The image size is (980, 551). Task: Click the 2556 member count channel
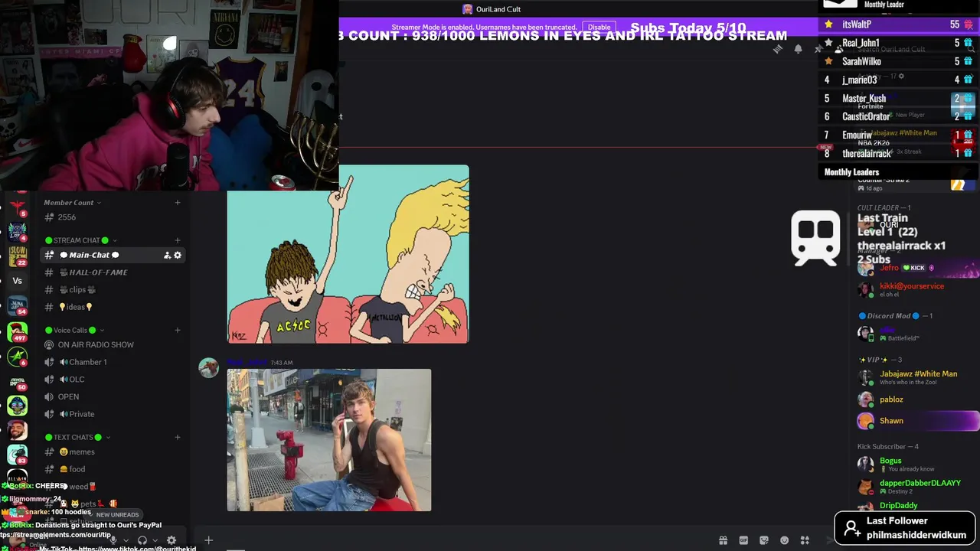click(x=113, y=217)
